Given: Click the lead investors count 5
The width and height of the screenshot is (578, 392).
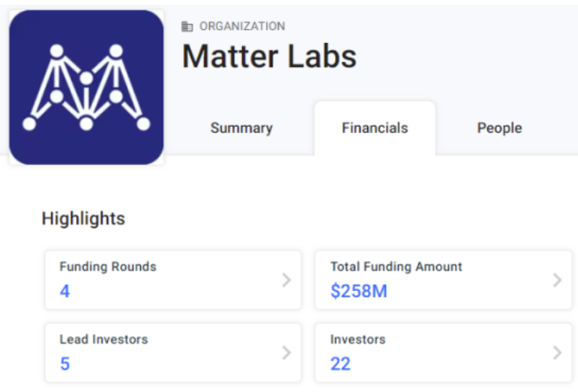Looking at the screenshot, I should 65,364.
